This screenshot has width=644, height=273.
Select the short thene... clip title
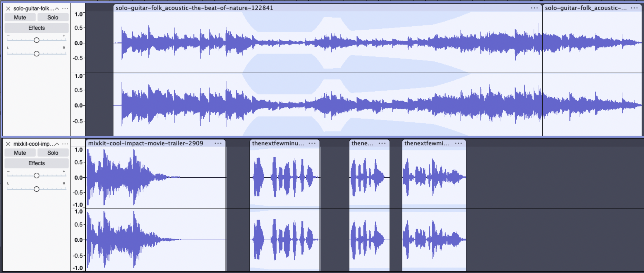click(x=362, y=143)
